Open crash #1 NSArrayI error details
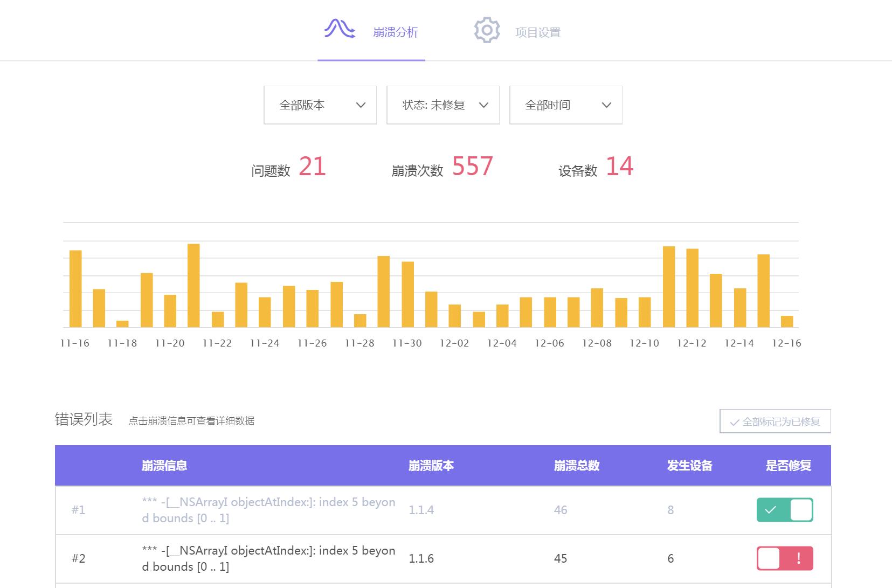 (268, 510)
